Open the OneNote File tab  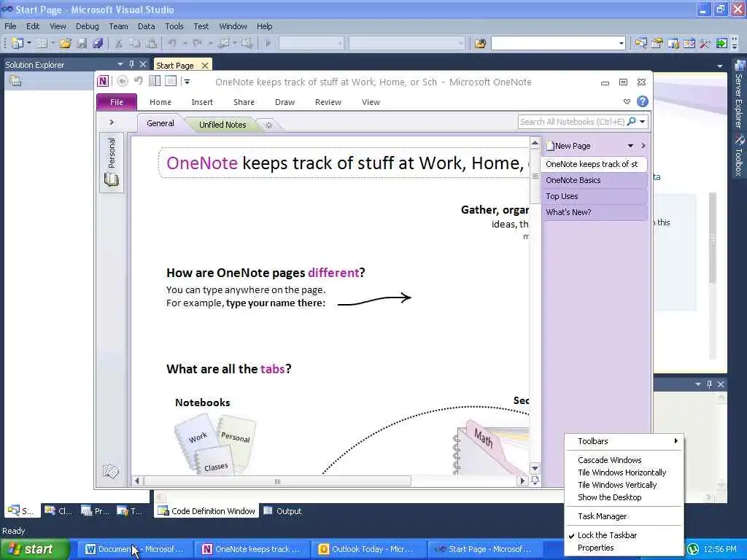pyautogui.click(x=117, y=102)
